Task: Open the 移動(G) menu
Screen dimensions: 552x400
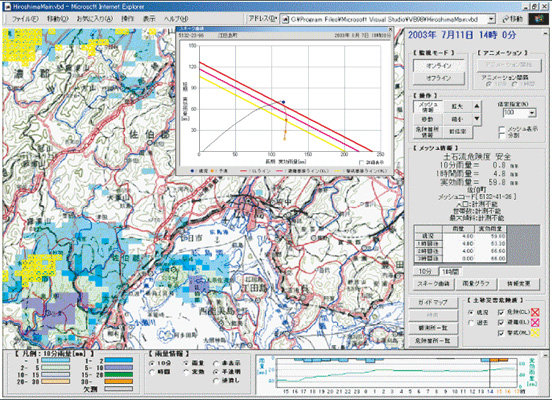Action: (x=58, y=19)
